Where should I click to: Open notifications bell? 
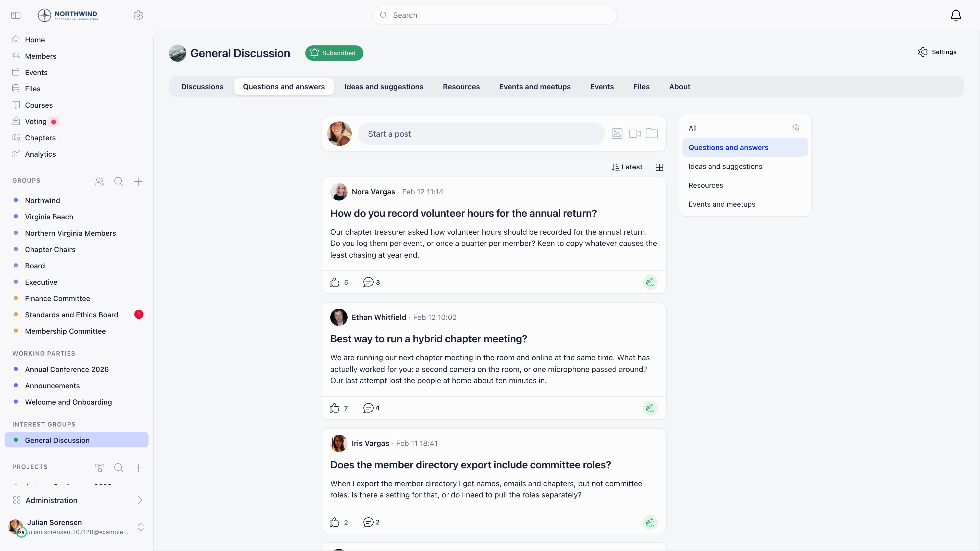[956, 15]
